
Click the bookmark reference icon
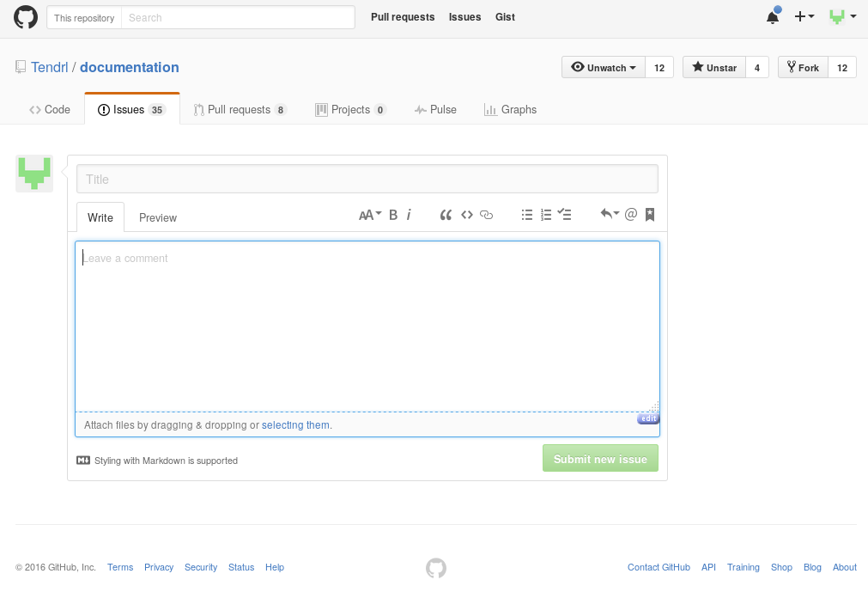650,214
